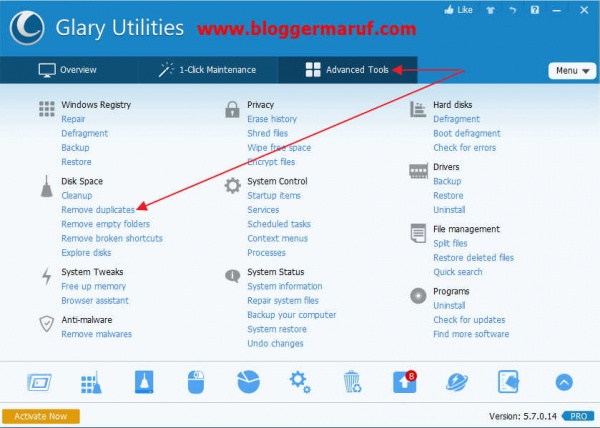The height and width of the screenshot is (428, 600).
Task: Open Remove empty folders link
Action: coord(106,224)
